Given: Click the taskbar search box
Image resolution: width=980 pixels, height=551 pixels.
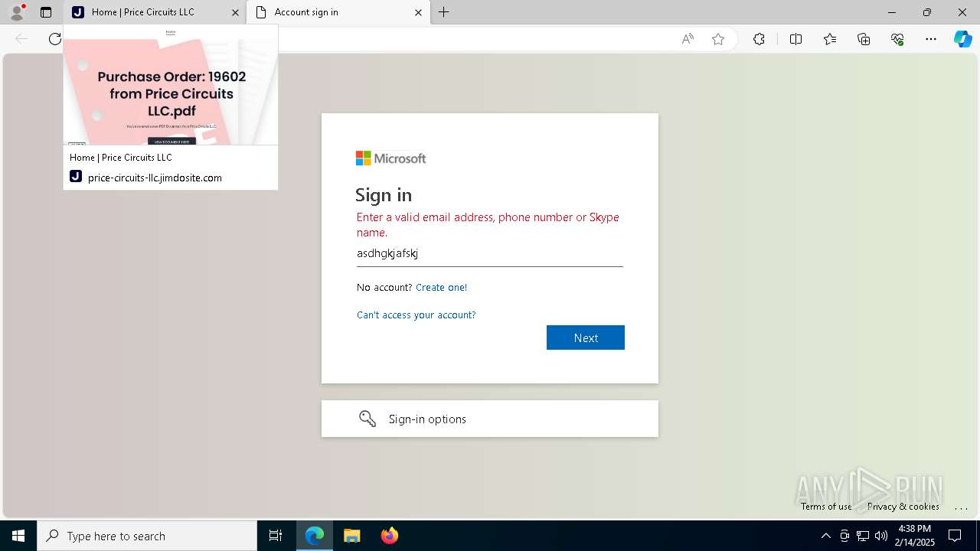Looking at the screenshot, I should click(x=147, y=536).
